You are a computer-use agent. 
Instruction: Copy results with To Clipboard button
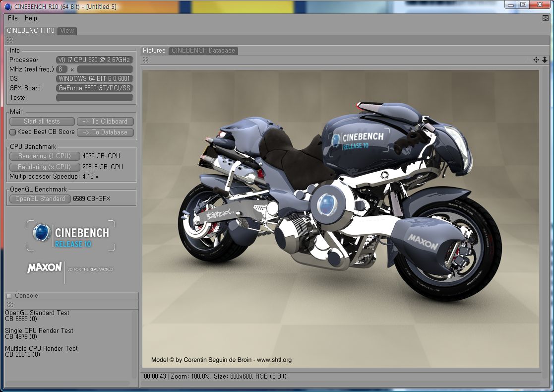tap(105, 121)
